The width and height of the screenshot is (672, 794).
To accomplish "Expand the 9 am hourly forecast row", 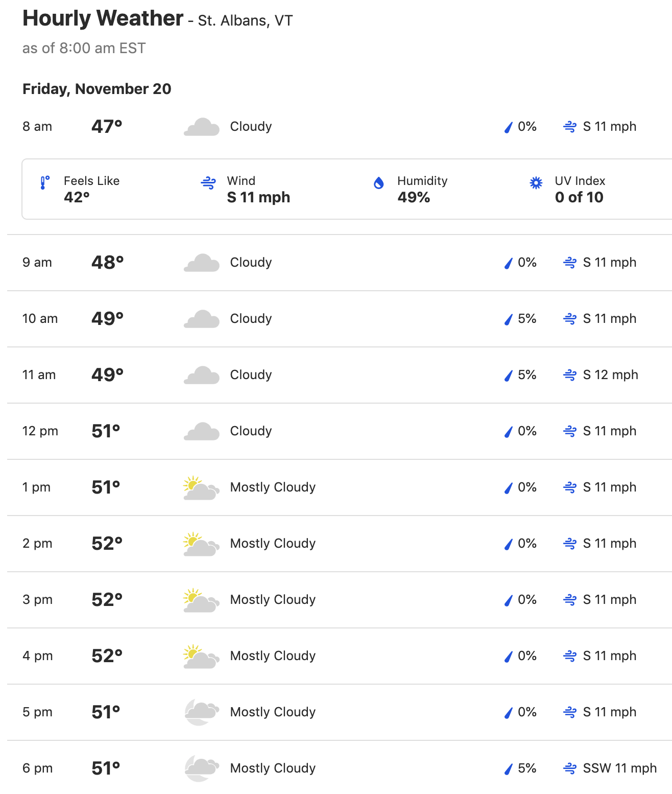I will [340, 263].
